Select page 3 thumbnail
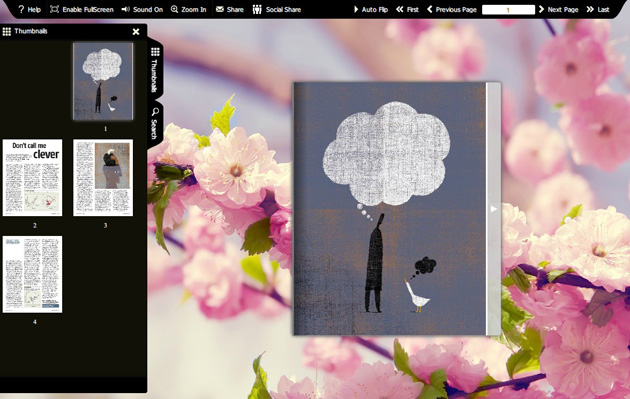This screenshot has height=399, width=630. pos(103,178)
